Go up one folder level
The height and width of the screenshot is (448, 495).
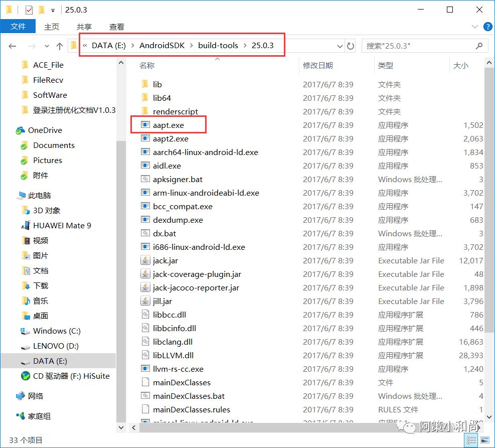[60, 46]
